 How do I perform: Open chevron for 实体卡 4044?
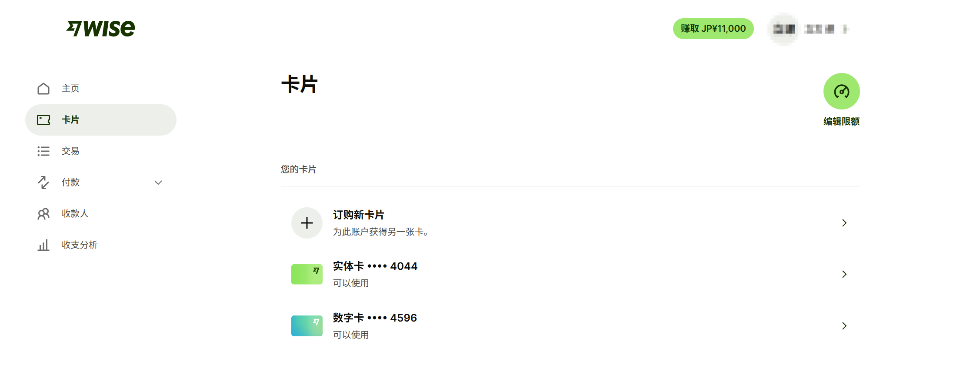[x=844, y=274]
